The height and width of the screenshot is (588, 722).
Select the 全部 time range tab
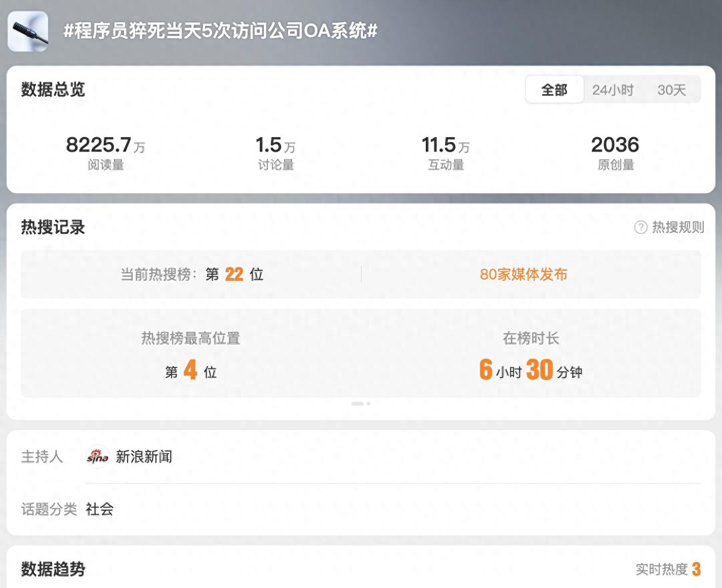pyautogui.click(x=554, y=90)
